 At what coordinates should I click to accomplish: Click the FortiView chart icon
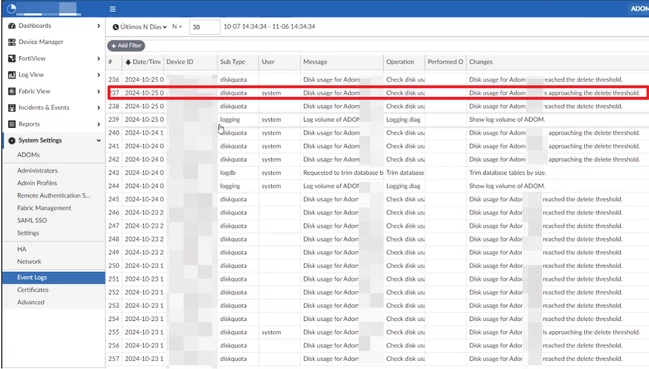click(12, 58)
